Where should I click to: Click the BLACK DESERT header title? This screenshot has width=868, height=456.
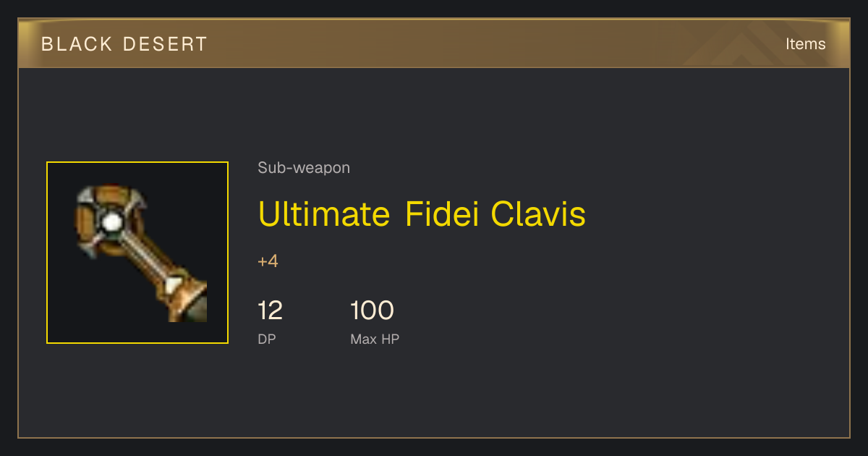(x=124, y=44)
